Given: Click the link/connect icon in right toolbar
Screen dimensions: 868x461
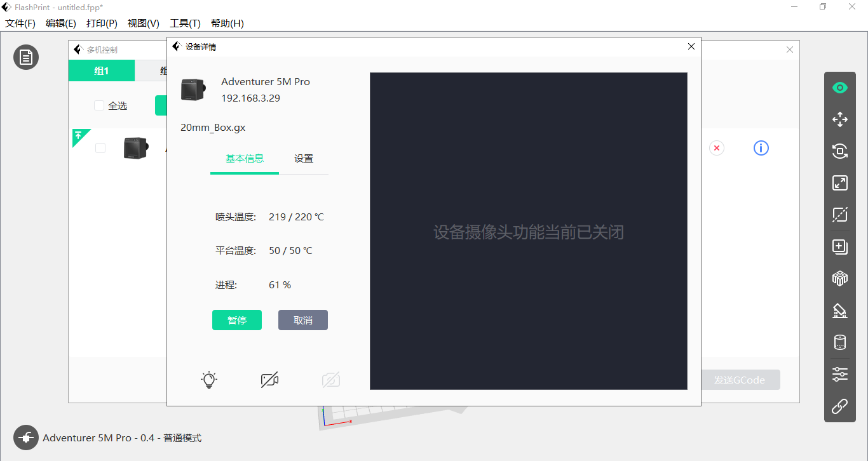Looking at the screenshot, I should point(840,406).
